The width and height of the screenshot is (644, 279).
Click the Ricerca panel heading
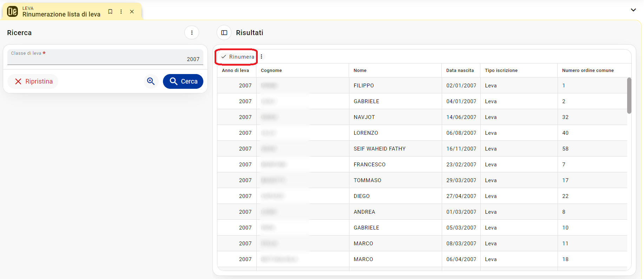[19, 33]
